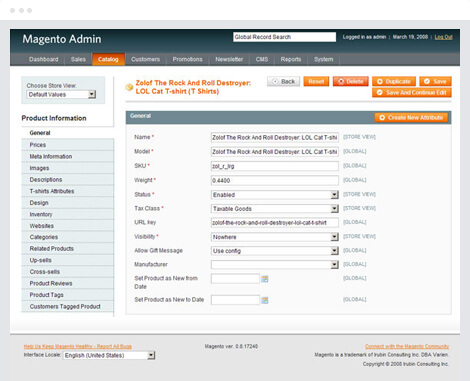Open the Websites sidebar tab
This screenshot has width=470, height=381.
coord(67,226)
